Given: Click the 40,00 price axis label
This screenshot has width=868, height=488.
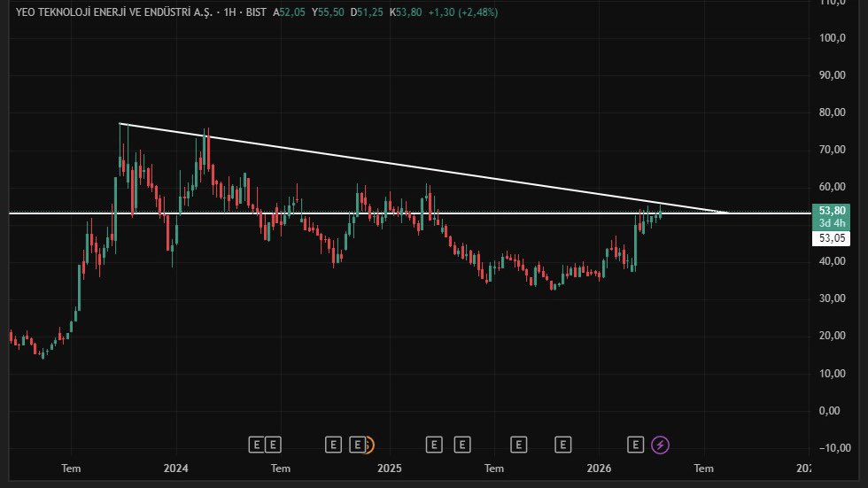Looking at the screenshot, I should tap(832, 261).
